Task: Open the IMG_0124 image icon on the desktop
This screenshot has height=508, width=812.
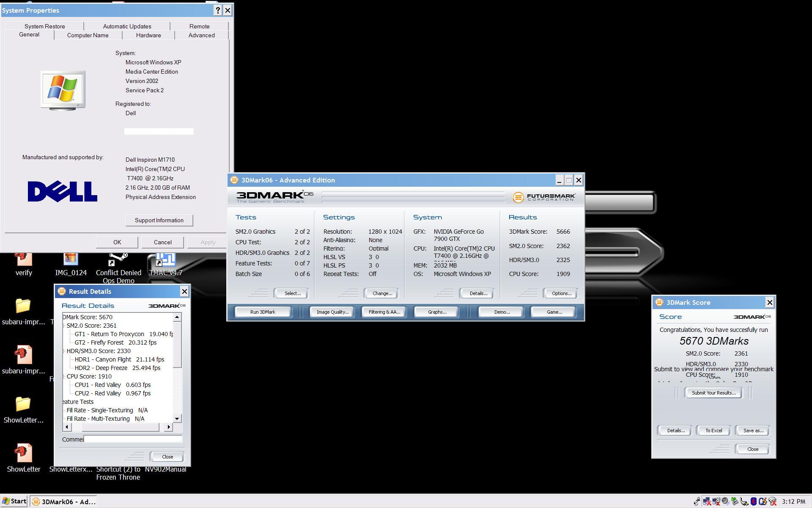Action: (x=71, y=264)
